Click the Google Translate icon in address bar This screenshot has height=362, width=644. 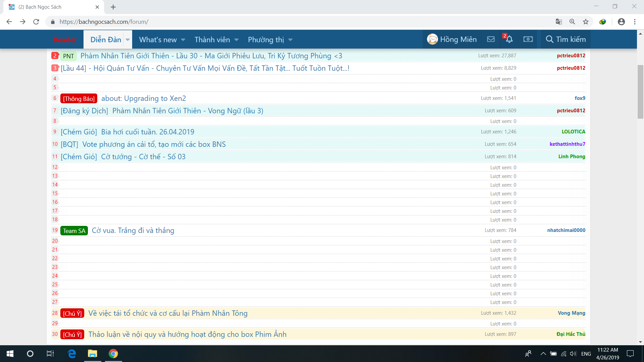coord(559,22)
